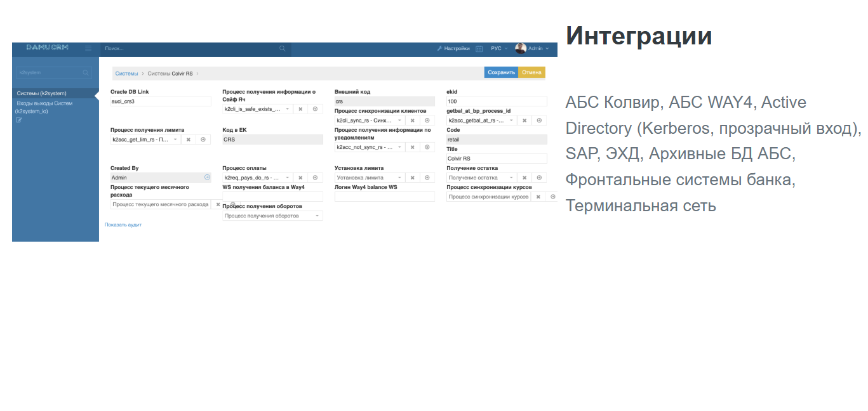
Task: Focus the ekid input field
Action: point(497,101)
